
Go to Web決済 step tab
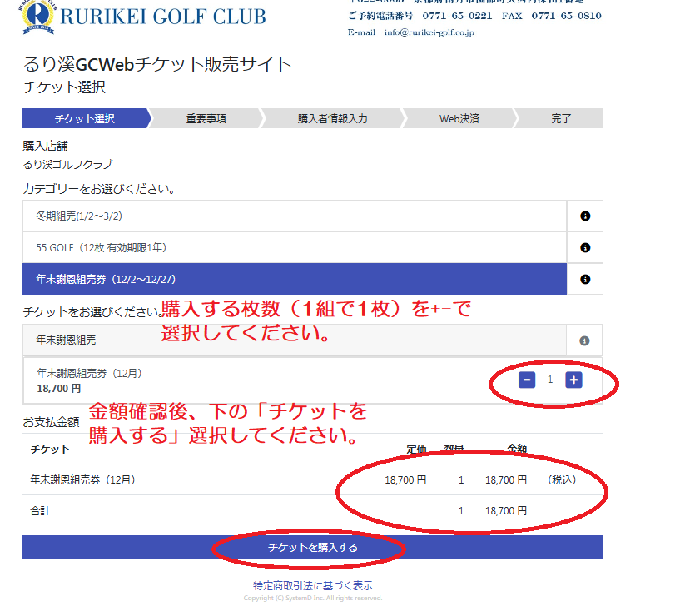(459, 118)
